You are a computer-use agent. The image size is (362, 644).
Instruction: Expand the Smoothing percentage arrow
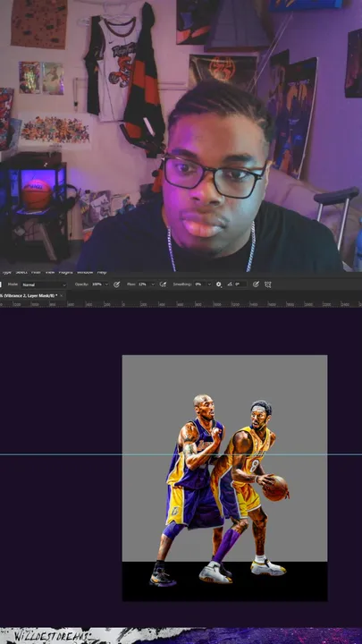click(x=209, y=284)
